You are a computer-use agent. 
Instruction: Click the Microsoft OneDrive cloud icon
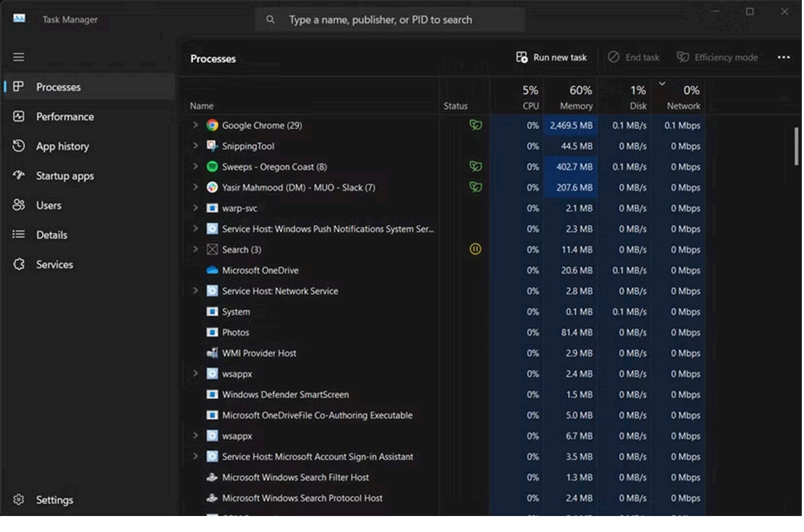click(213, 270)
